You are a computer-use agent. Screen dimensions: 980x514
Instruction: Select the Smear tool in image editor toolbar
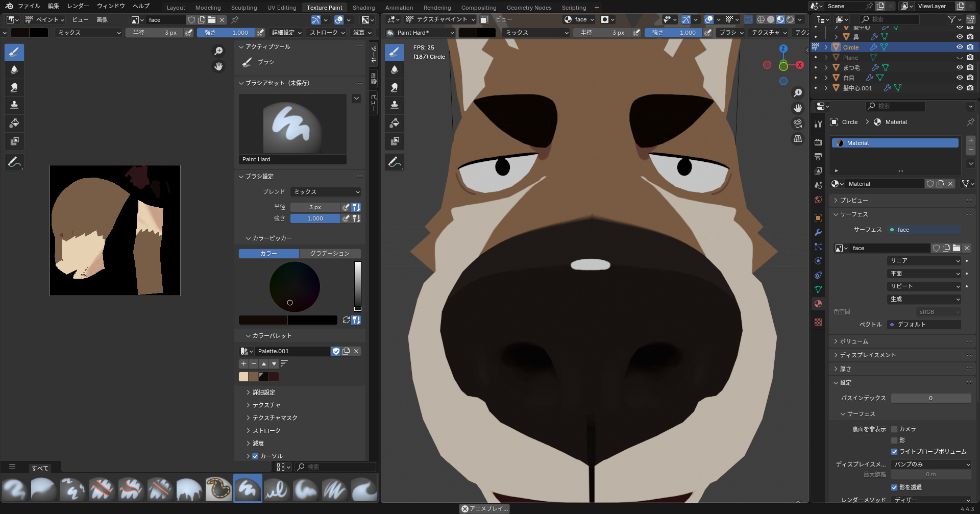click(14, 88)
